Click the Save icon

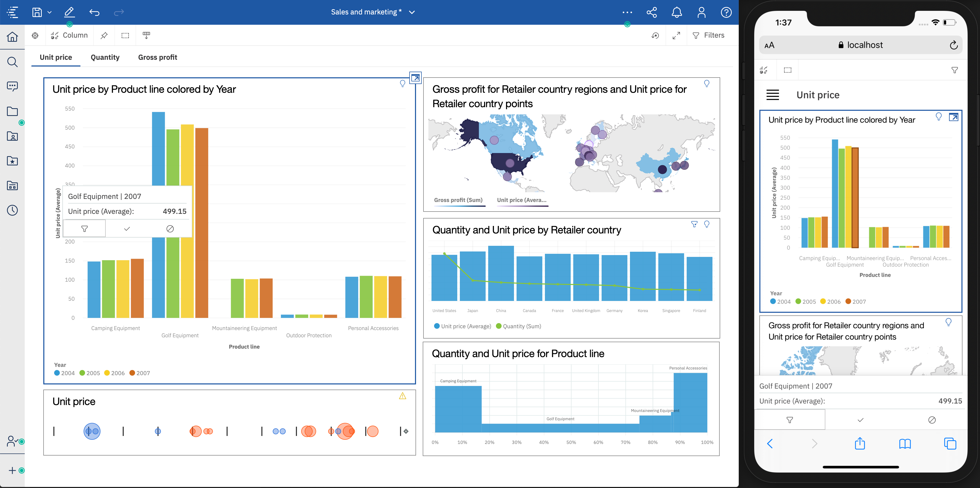pyautogui.click(x=37, y=12)
